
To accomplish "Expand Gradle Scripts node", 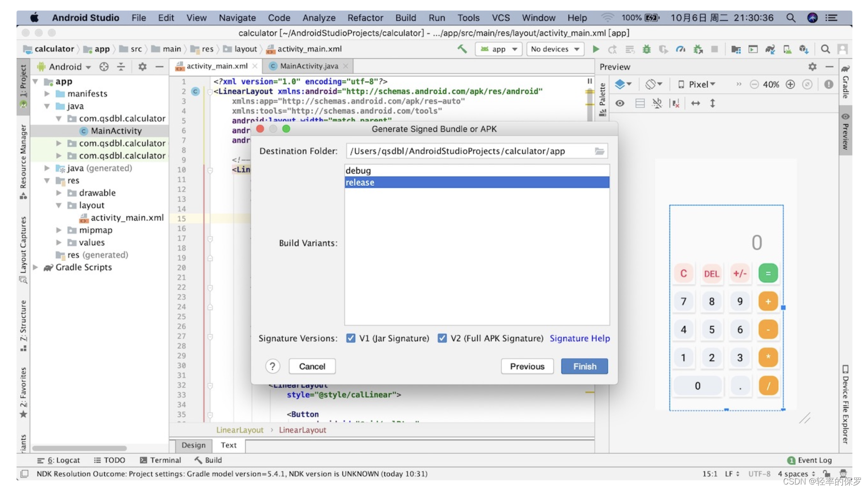I will tap(35, 267).
